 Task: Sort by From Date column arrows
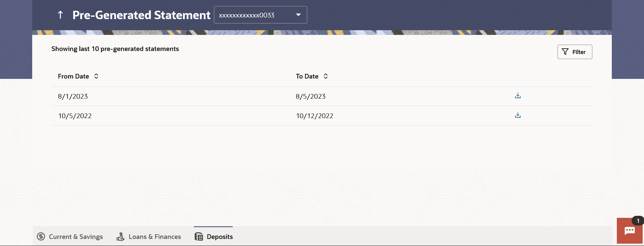[x=96, y=76]
